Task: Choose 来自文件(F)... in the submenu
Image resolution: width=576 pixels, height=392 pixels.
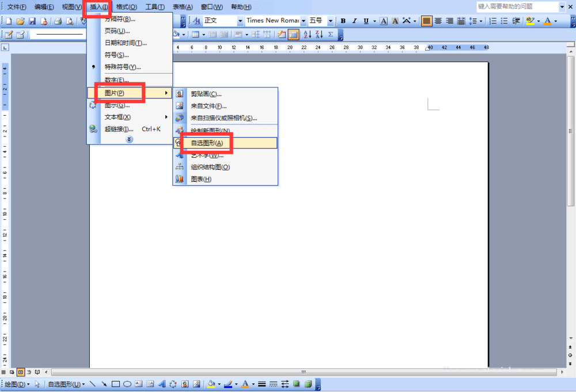Action: click(225, 106)
